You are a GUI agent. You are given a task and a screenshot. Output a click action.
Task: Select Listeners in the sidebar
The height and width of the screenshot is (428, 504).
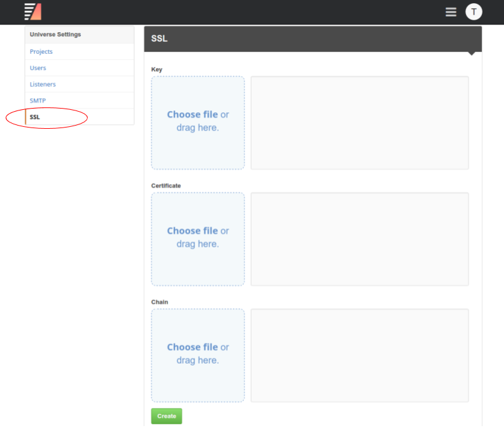pos(42,85)
